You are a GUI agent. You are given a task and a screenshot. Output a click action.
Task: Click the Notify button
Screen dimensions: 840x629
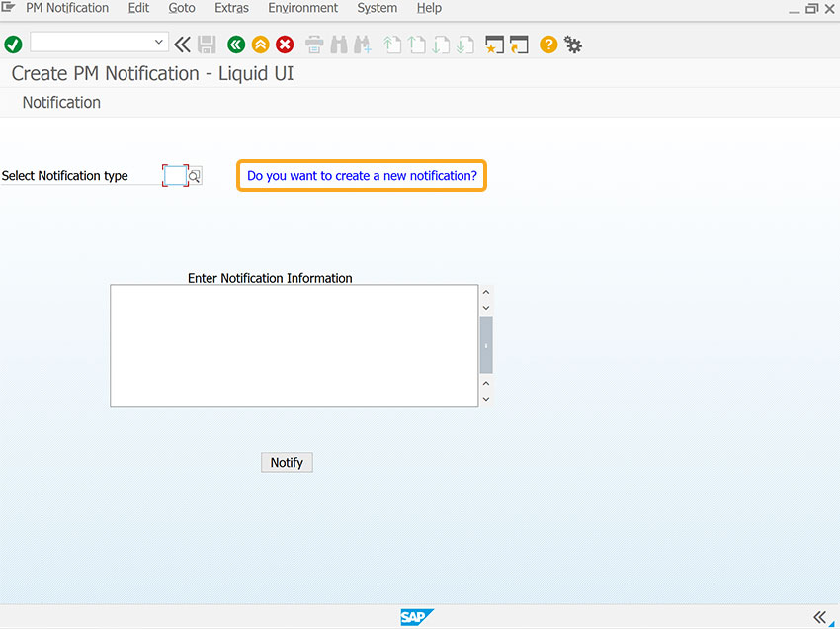tap(287, 462)
